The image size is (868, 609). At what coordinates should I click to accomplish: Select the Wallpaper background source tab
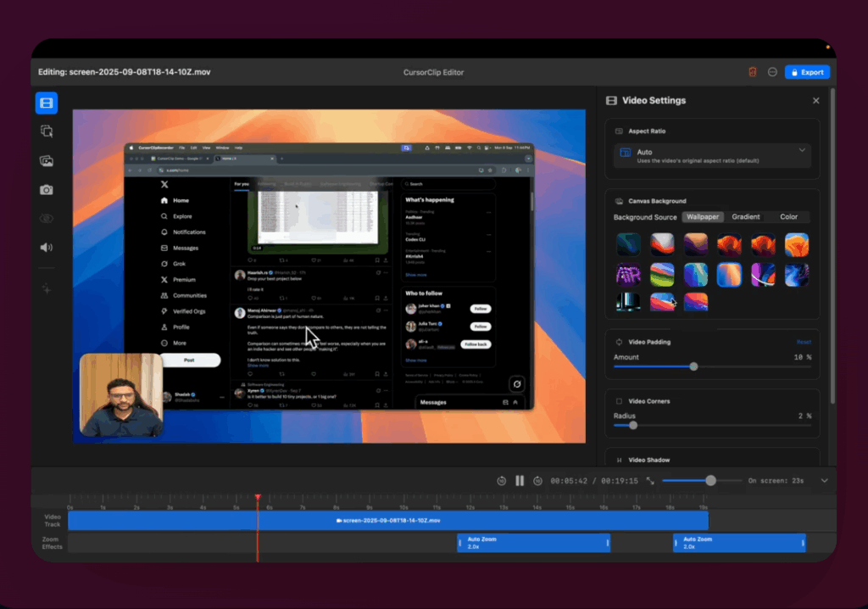(702, 216)
